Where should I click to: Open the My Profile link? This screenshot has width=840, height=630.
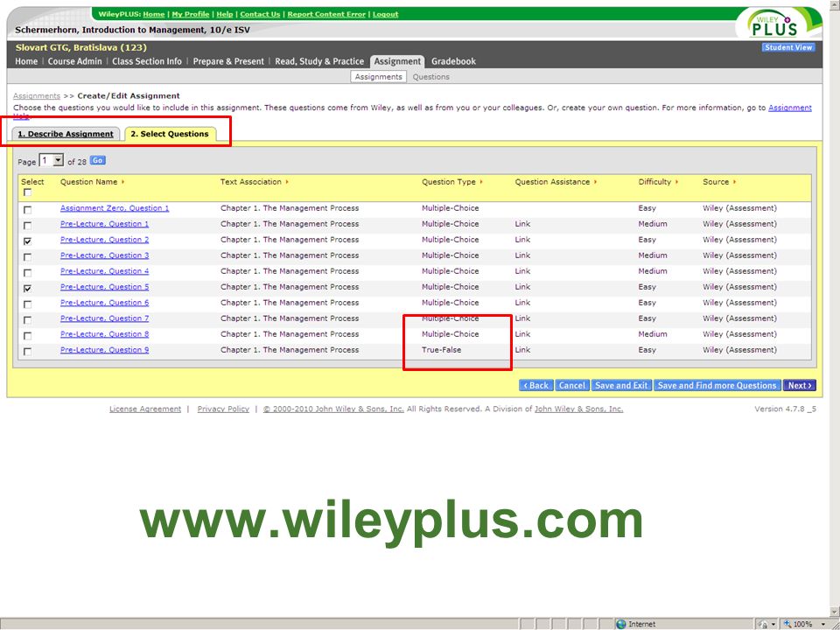click(x=190, y=14)
